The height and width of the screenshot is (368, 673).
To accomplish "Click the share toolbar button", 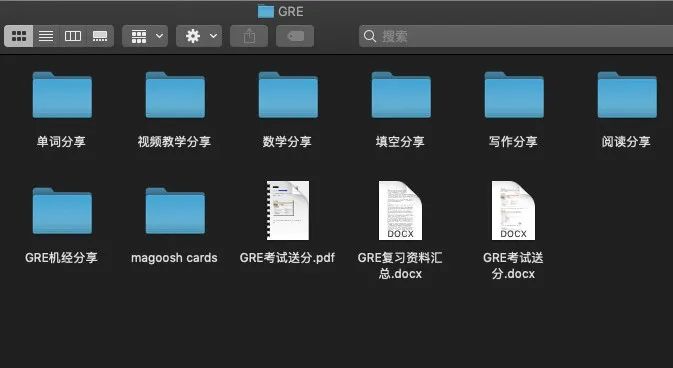I will pyautogui.click(x=249, y=36).
